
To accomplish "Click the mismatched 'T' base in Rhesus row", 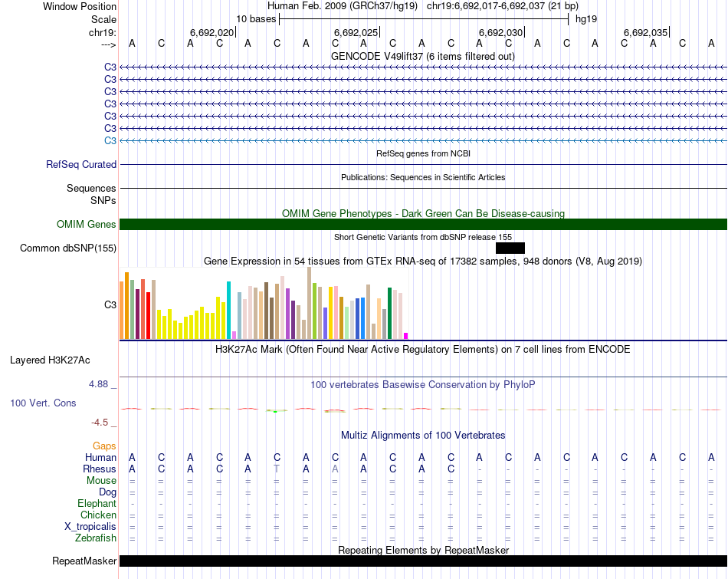I will coord(277,469).
